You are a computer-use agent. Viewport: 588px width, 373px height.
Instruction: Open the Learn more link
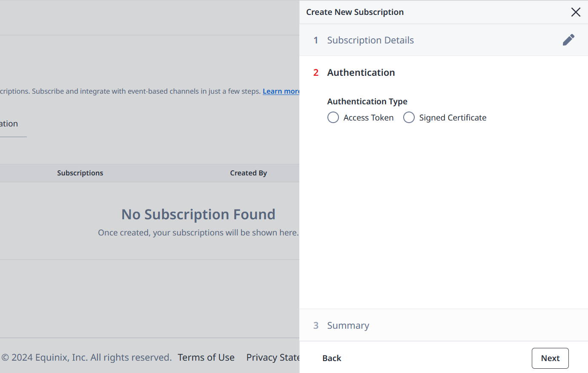point(281,91)
